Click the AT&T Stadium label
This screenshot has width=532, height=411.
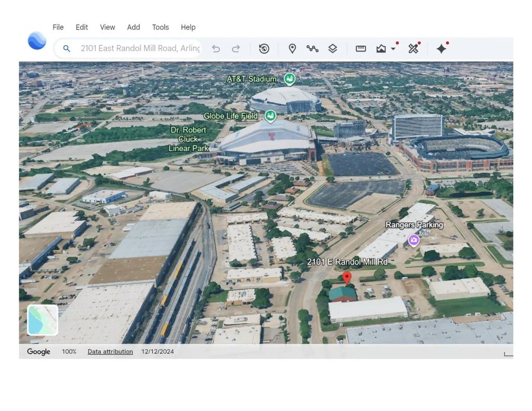pyautogui.click(x=251, y=79)
